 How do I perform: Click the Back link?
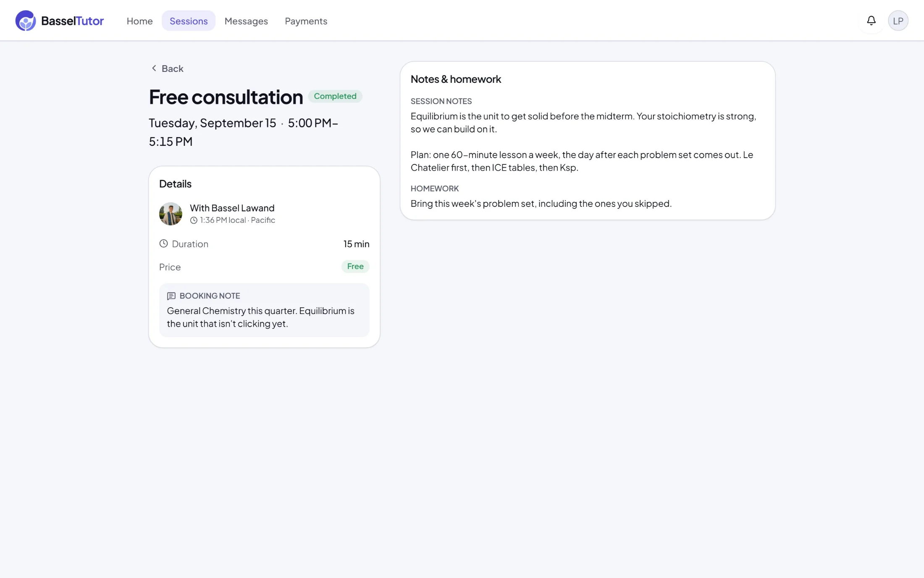coord(167,68)
